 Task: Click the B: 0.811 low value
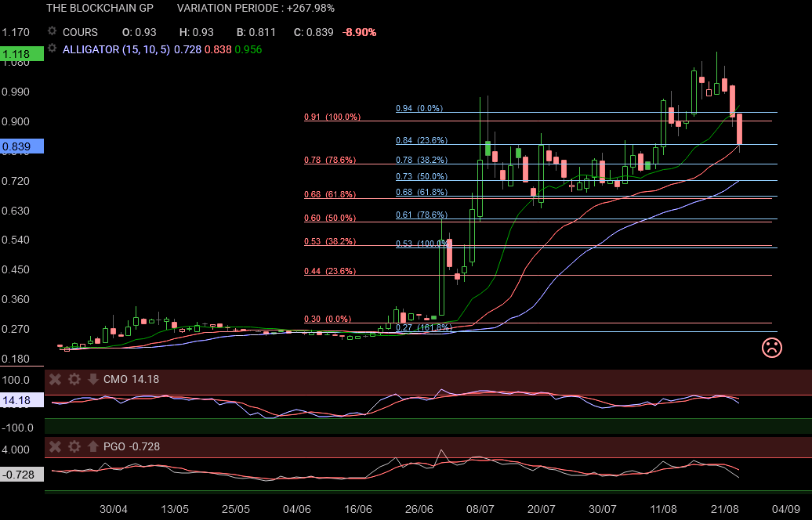[256, 32]
